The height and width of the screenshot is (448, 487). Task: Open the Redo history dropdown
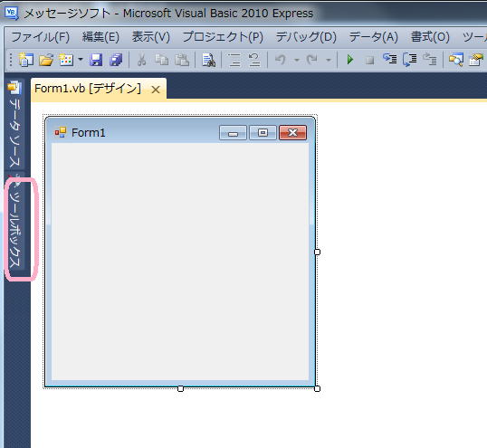pyautogui.click(x=329, y=60)
